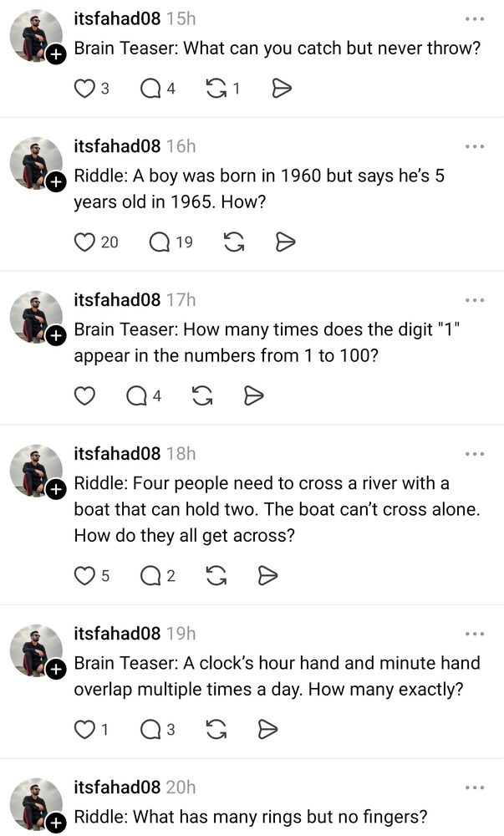Repost the boy born in 1960 riddle
Screen dimensions: 504x836
[x=235, y=242]
